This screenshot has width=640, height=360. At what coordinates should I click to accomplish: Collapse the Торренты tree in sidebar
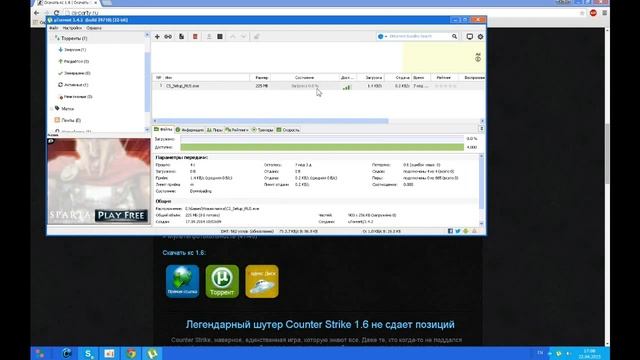(52, 38)
